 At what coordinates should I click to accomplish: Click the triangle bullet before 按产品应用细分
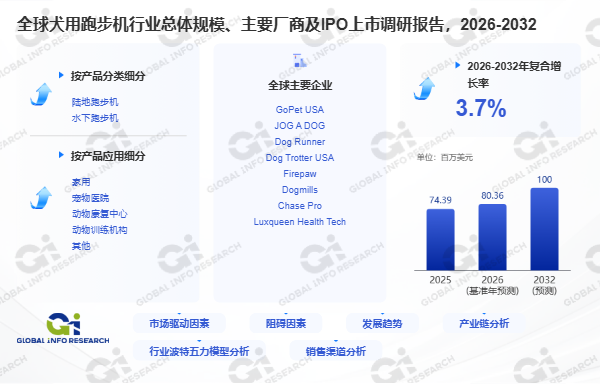click(x=61, y=155)
